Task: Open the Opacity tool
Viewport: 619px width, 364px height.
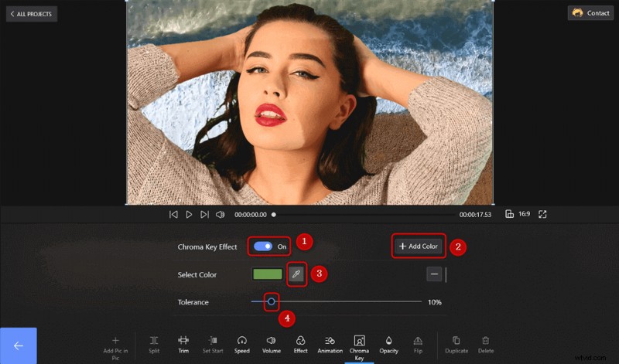Action: pos(389,345)
